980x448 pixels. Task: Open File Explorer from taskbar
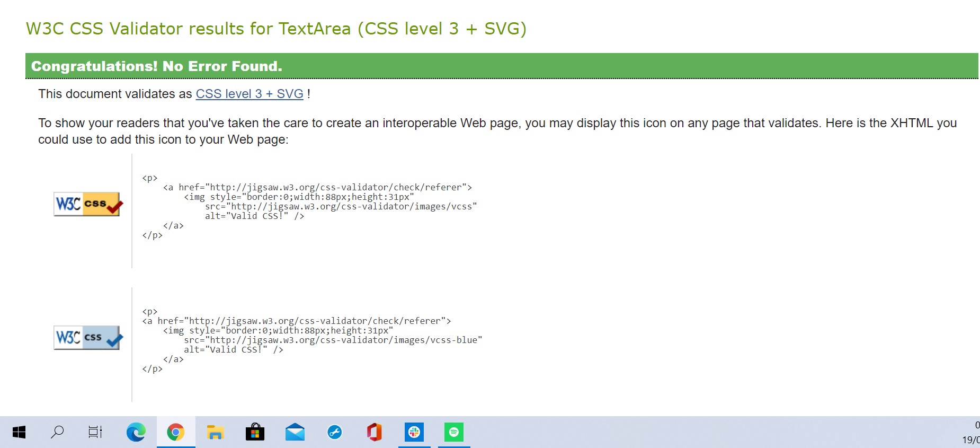pyautogui.click(x=216, y=432)
